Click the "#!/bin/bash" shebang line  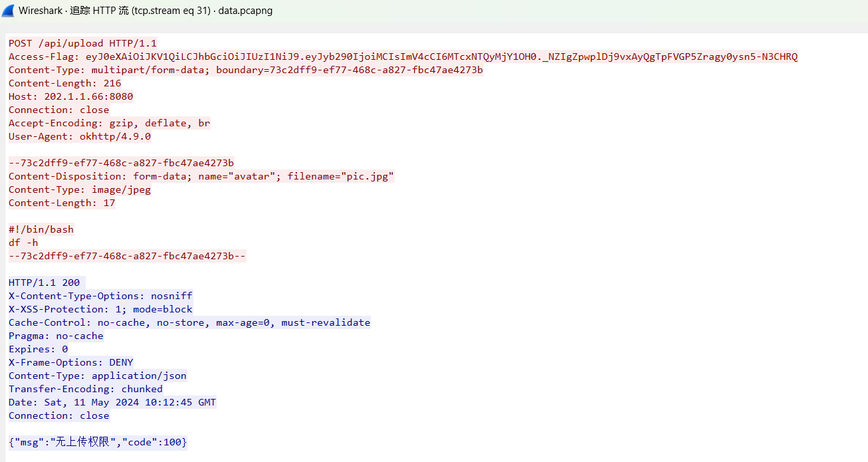coord(41,229)
